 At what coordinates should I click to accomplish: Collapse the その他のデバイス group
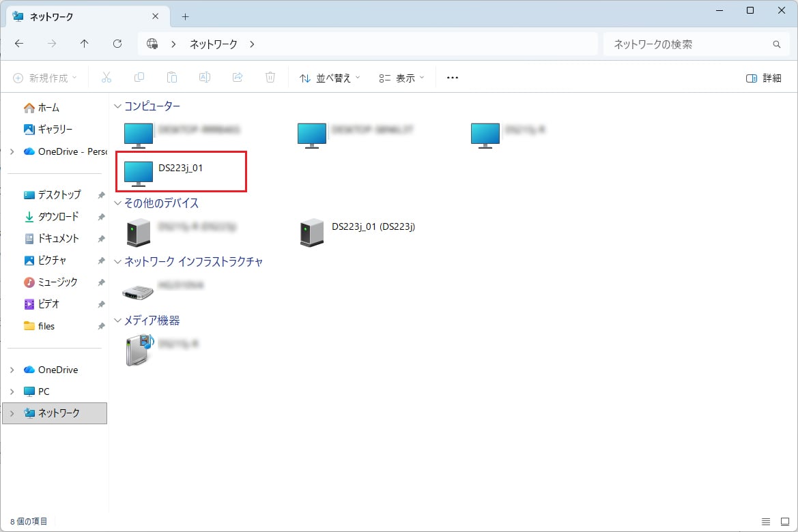pyautogui.click(x=117, y=203)
